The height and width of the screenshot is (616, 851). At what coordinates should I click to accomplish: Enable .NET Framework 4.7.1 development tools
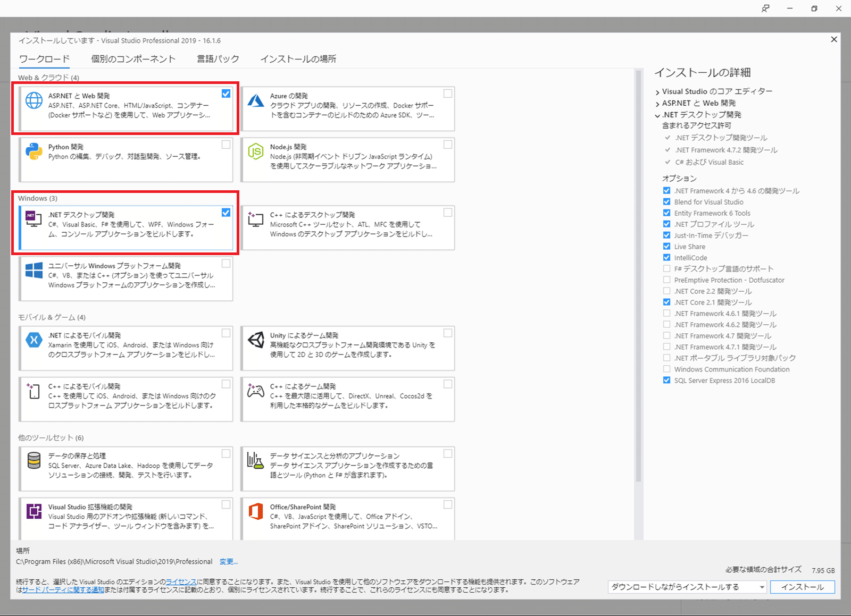(x=666, y=347)
